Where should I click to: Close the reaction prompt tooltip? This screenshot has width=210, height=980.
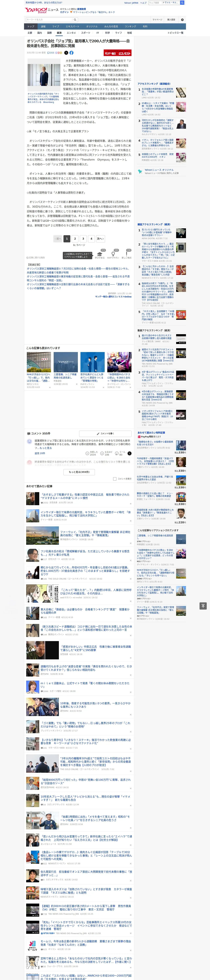point(91,253)
